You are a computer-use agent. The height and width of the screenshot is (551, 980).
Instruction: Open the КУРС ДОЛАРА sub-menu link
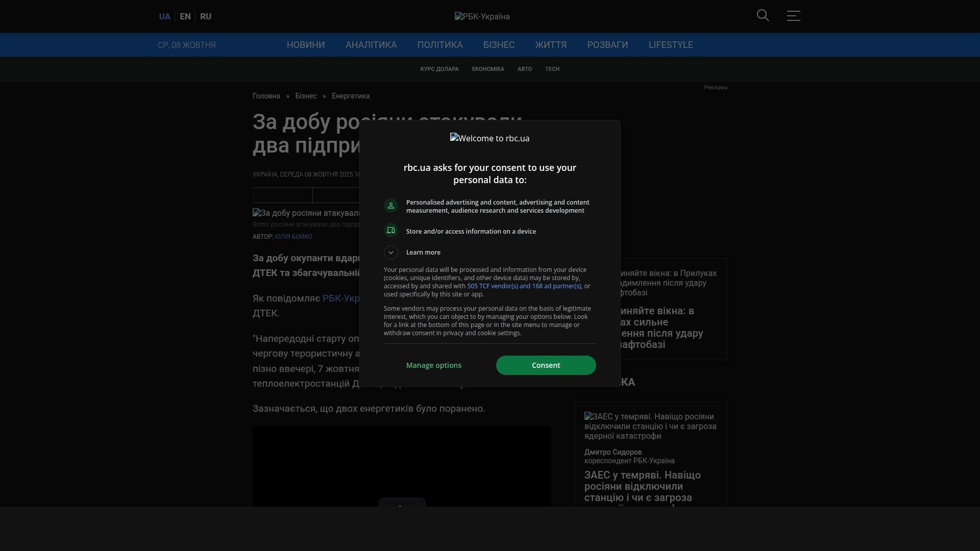click(x=439, y=69)
